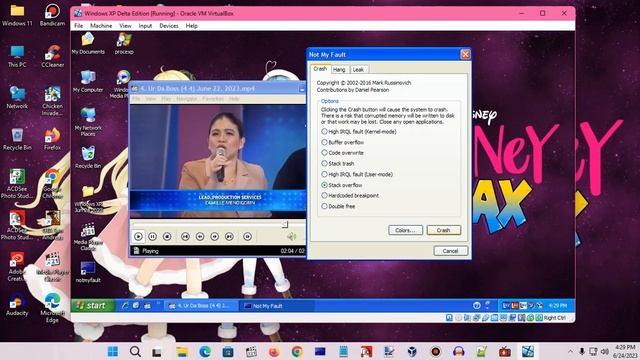Switch to the Hang tab
Image resolution: width=640 pixels, height=360 pixels.
[x=339, y=70]
